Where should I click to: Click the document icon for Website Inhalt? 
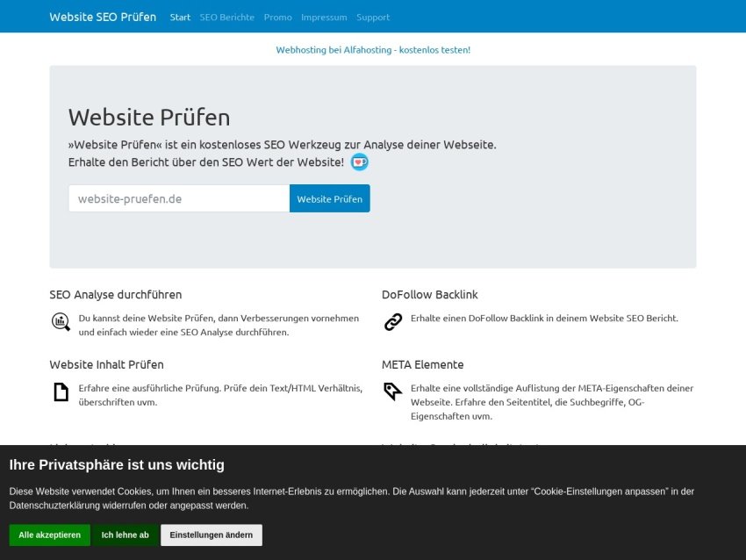(x=61, y=392)
